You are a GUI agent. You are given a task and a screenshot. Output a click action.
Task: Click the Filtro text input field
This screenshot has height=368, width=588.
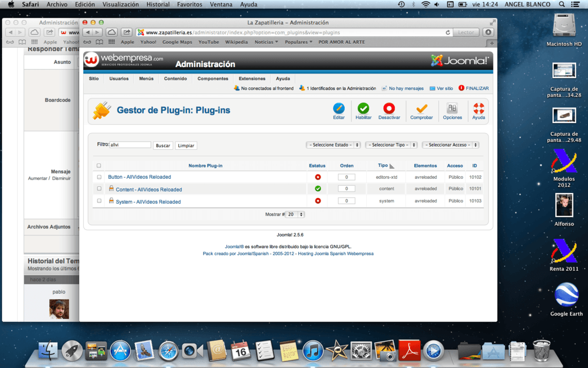coord(130,145)
